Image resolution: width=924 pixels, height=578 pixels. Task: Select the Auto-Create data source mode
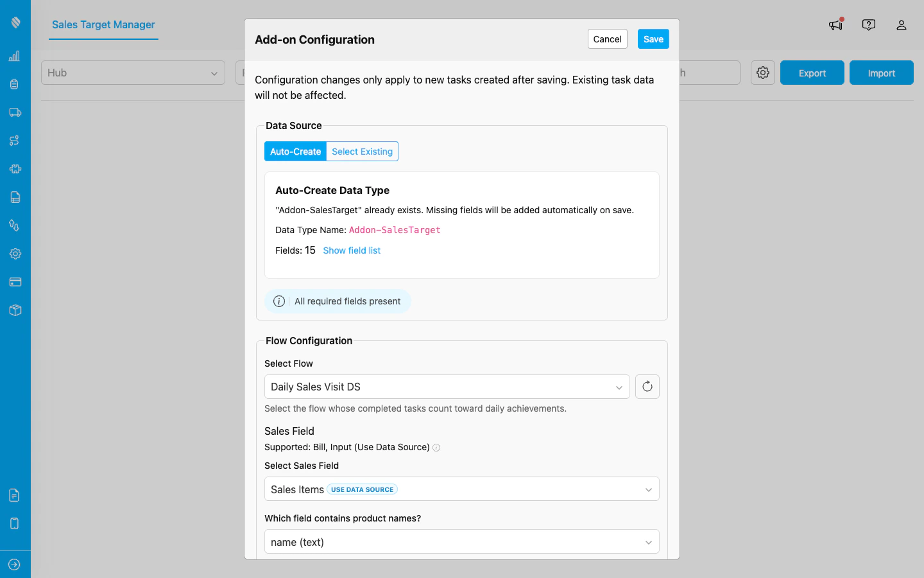[295, 151]
